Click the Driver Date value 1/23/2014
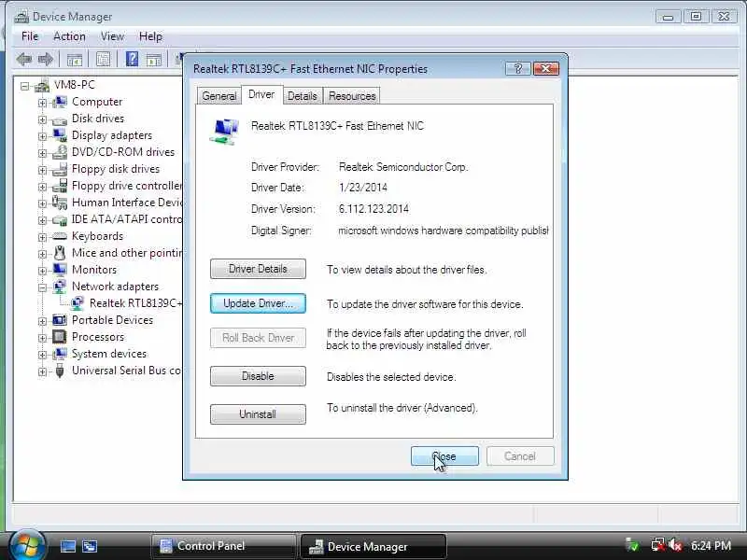 [363, 188]
